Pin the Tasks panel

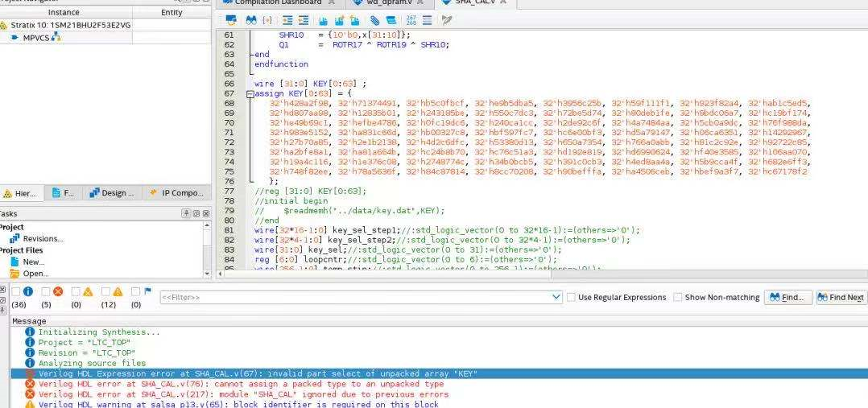pyautogui.click(x=187, y=214)
